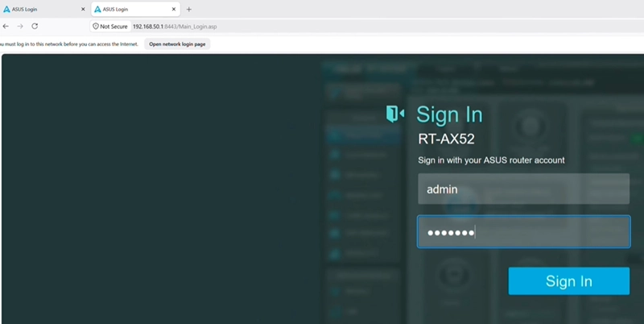Click the Not Secure warning badge
Viewport: 644px width, 324px height.
(x=110, y=27)
